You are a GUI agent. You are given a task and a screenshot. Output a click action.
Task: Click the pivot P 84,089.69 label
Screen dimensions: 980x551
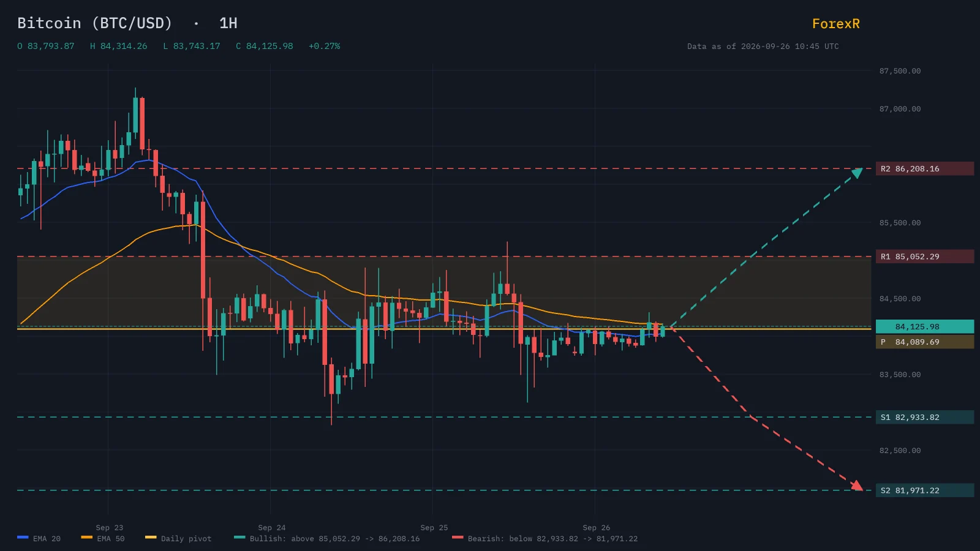tap(925, 342)
